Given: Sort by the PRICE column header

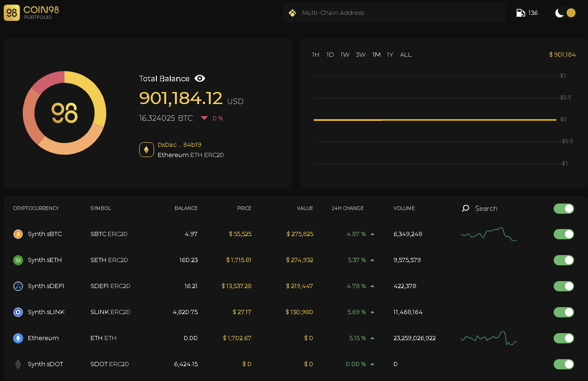Looking at the screenshot, I should coord(244,209).
